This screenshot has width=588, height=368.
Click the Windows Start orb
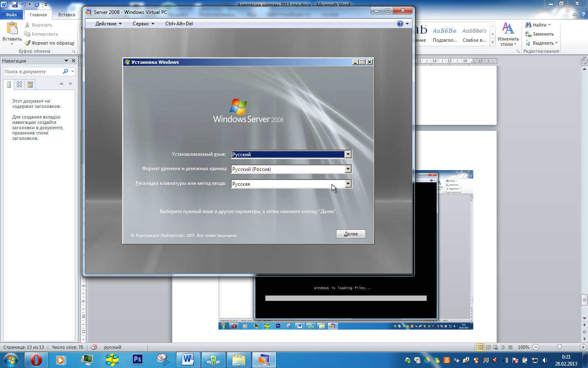click(x=11, y=360)
